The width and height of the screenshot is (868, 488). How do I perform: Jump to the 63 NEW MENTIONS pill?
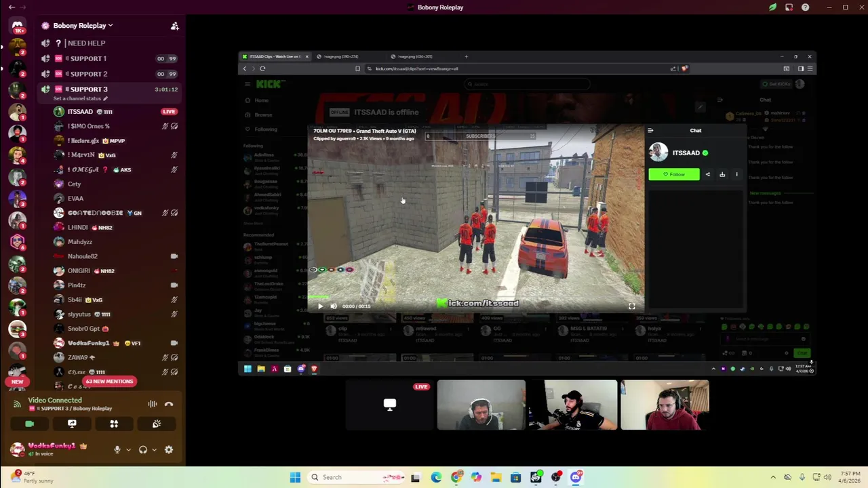click(109, 382)
